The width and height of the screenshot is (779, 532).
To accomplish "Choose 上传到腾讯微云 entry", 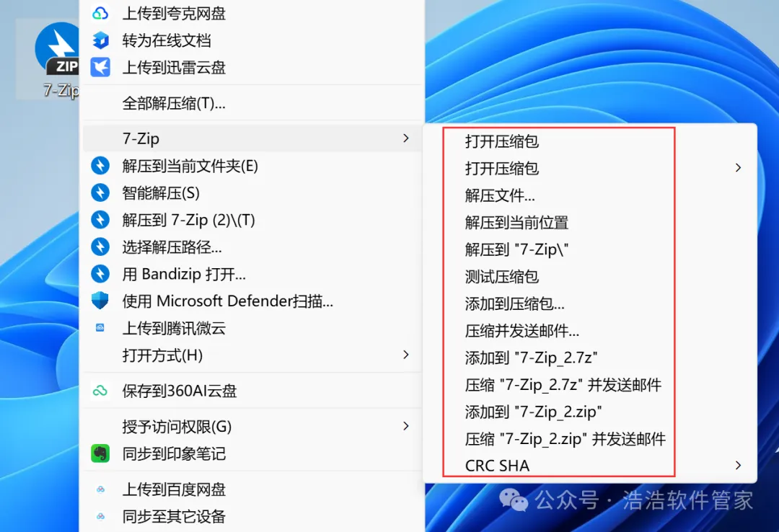I will click(x=252, y=328).
